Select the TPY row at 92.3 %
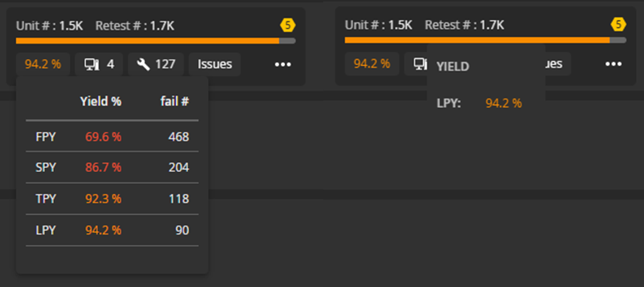 (112, 199)
